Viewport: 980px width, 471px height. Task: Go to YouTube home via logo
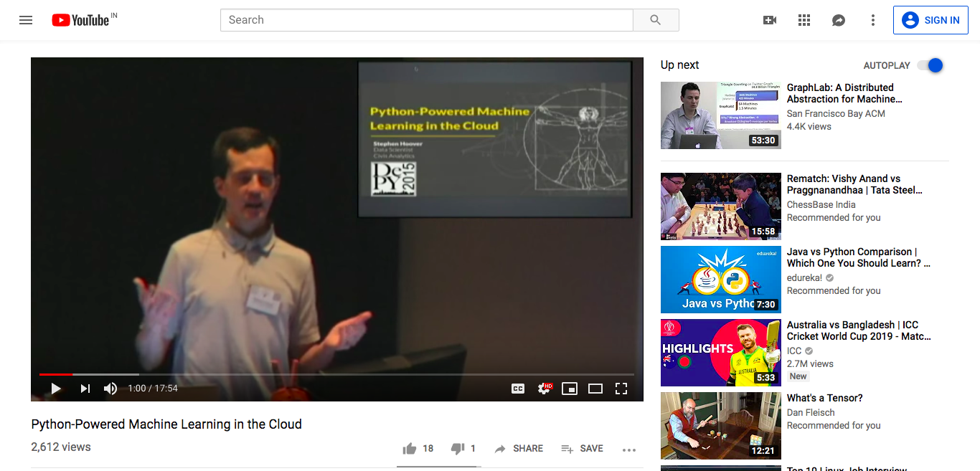[80, 20]
